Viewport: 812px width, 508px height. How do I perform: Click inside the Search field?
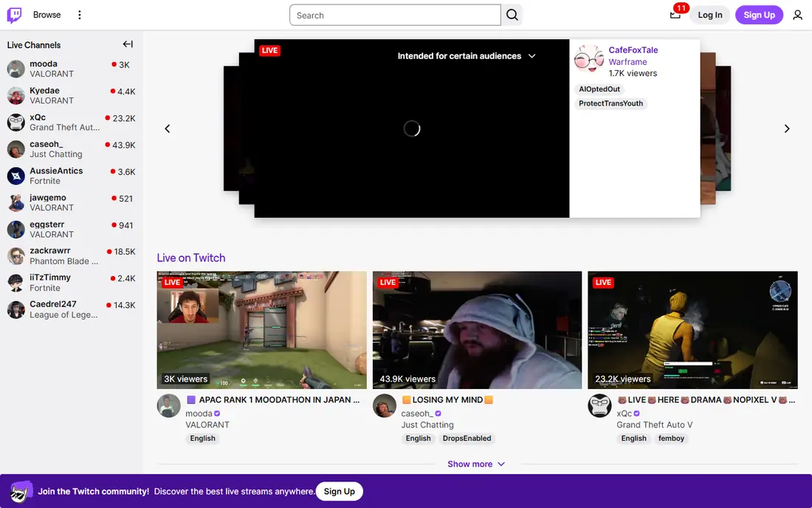(x=395, y=15)
